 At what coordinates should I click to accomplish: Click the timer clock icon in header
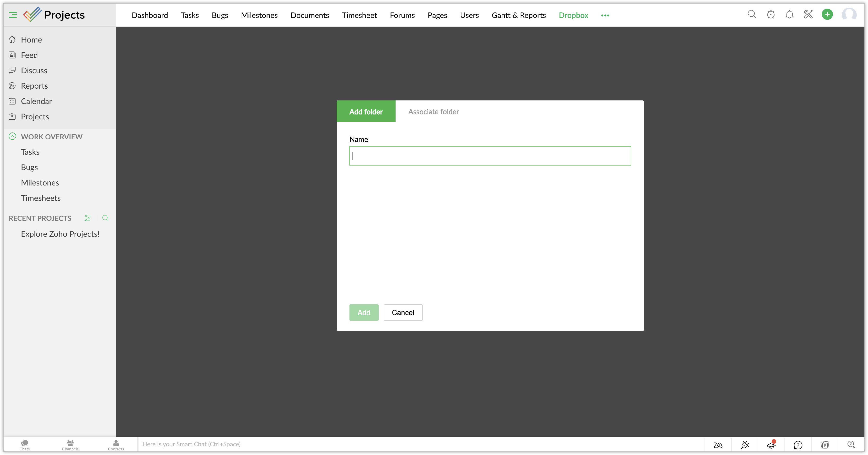pos(771,15)
